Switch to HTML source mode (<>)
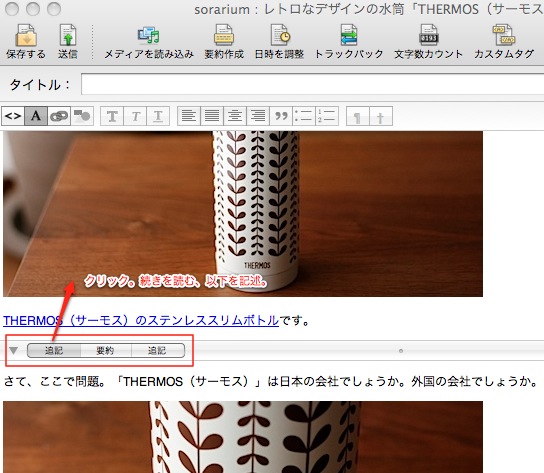This screenshot has width=544, height=473. point(13,116)
